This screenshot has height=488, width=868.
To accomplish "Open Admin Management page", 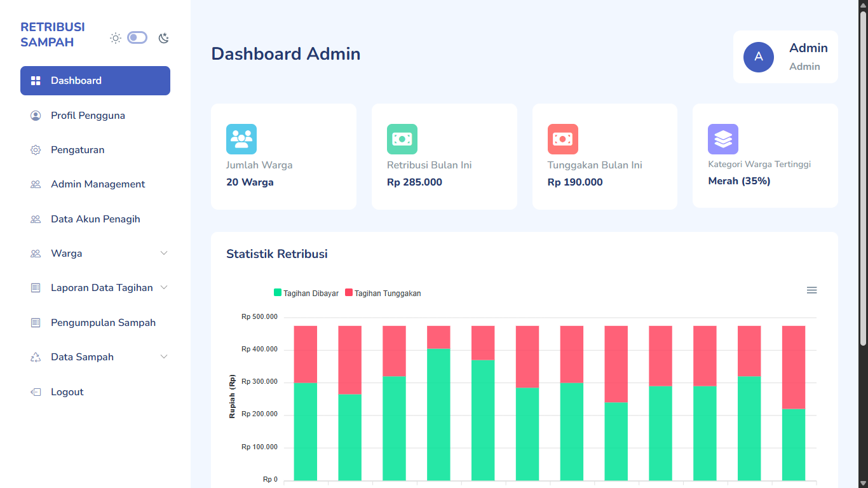I will click(95, 184).
